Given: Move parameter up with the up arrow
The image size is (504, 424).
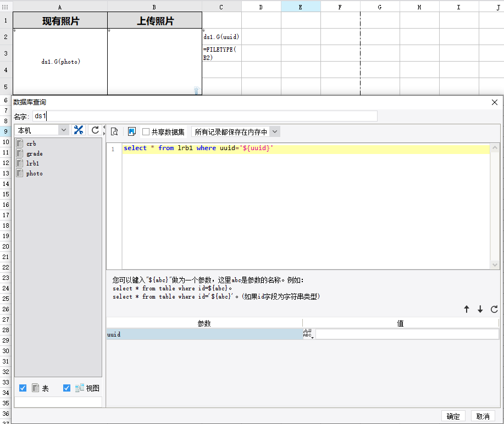Looking at the screenshot, I should point(467,310).
